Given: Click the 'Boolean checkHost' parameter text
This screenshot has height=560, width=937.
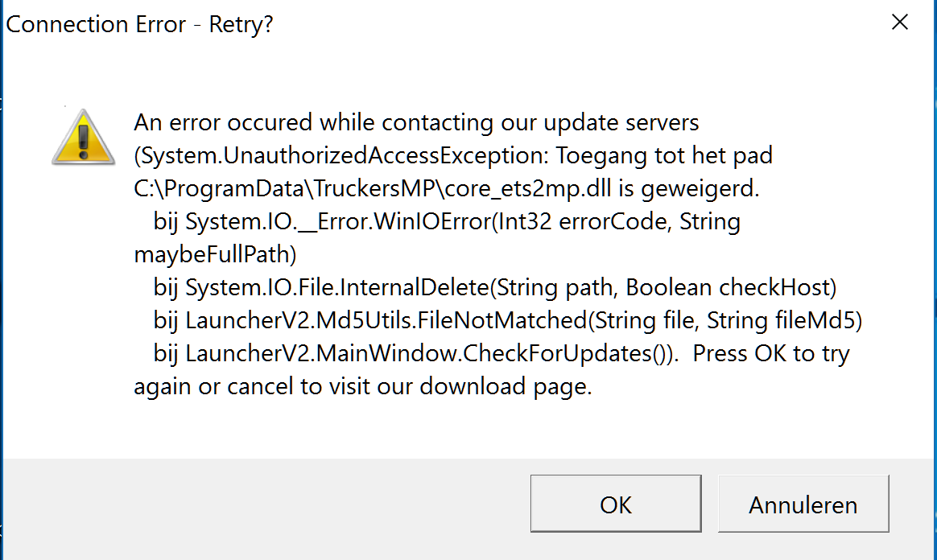Looking at the screenshot, I should coord(727,288).
